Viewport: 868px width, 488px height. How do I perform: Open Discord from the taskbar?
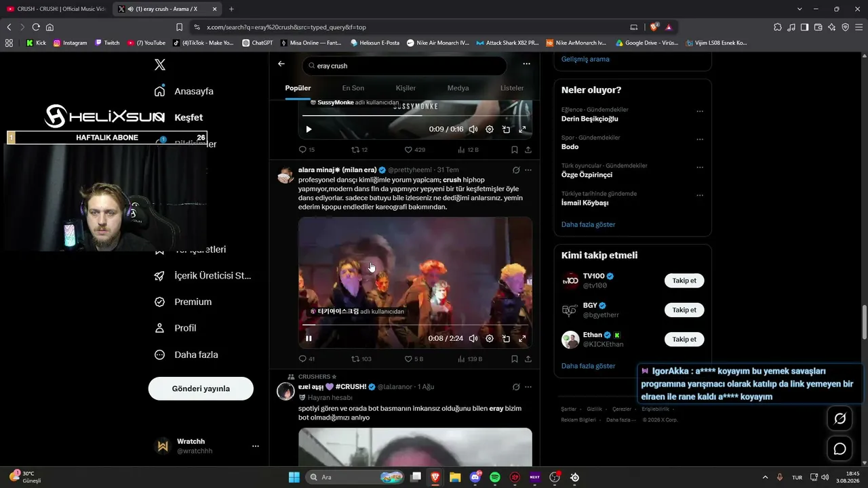pyautogui.click(x=475, y=477)
